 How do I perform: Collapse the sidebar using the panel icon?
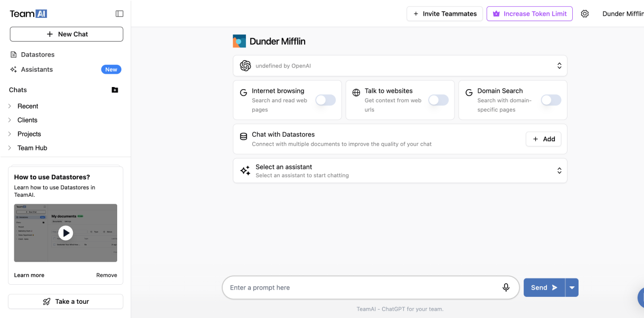click(119, 13)
